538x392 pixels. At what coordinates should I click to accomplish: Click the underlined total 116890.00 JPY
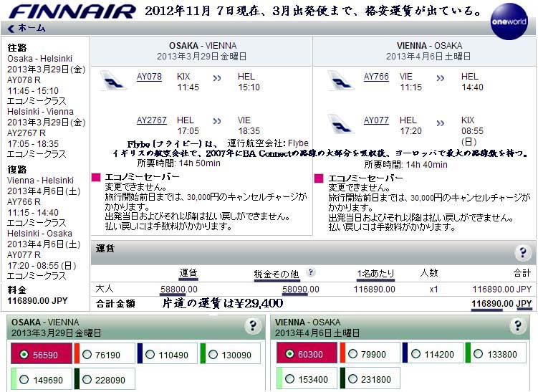coord(501,304)
